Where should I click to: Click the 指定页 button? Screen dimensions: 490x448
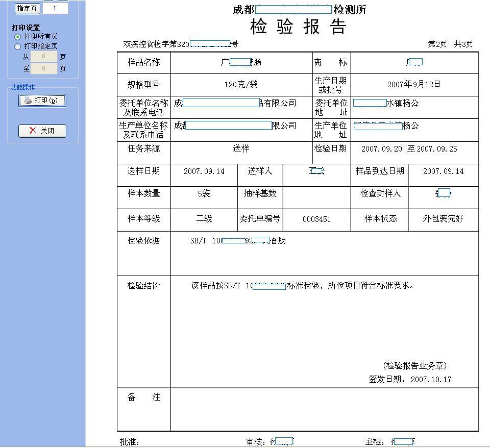pyautogui.click(x=27, y=9)
